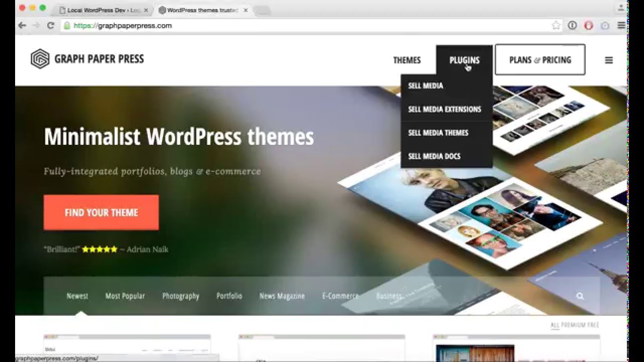Choose Sell Media Extensions menu entry

pos(445,109)
